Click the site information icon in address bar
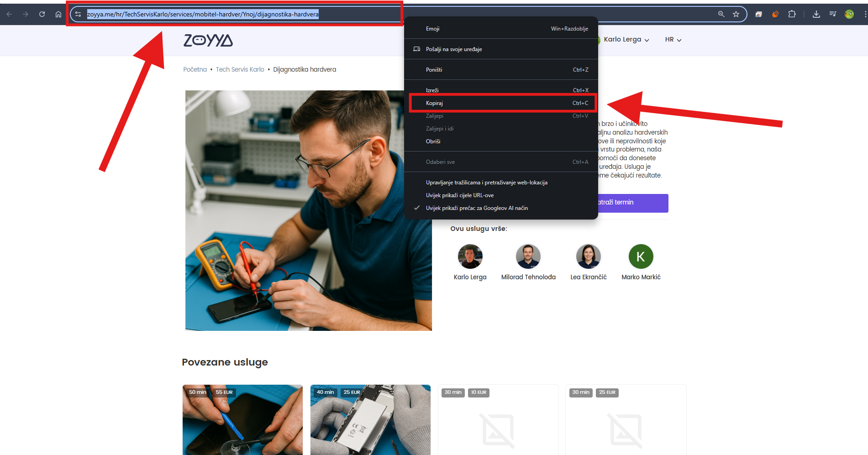The height and width of the screenshot is (455, 868). [x=78, y=14]
